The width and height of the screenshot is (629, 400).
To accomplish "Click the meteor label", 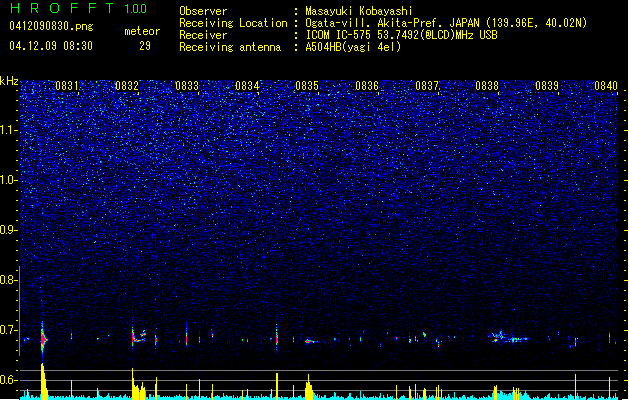I will click(142, 31).
